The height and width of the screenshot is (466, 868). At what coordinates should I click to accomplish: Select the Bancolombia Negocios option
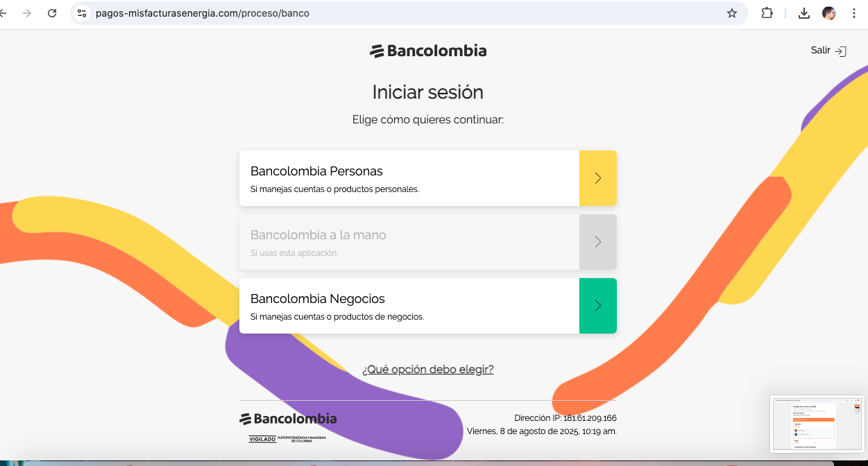pyautogui.click(x=428, y=306)
